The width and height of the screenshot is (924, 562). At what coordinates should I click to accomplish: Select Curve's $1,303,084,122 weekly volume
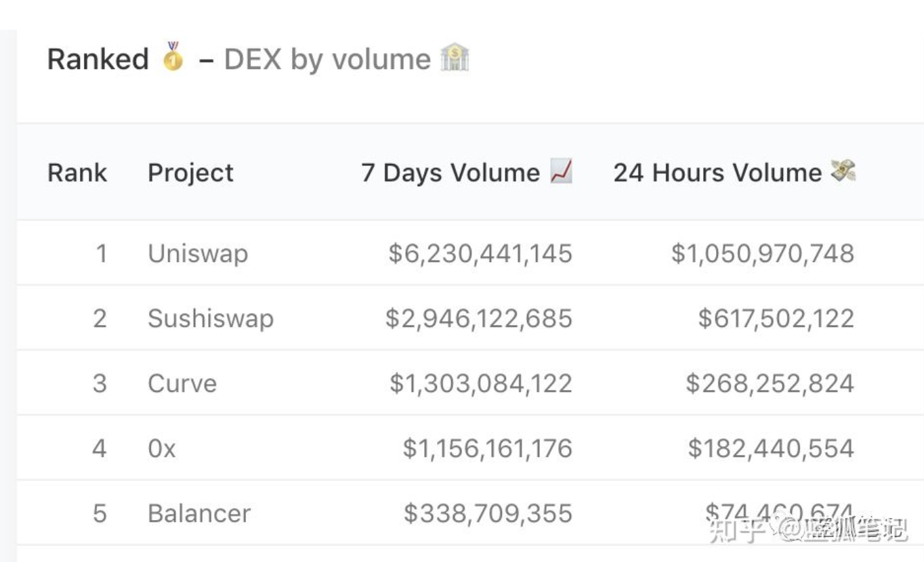click(481, 384)
